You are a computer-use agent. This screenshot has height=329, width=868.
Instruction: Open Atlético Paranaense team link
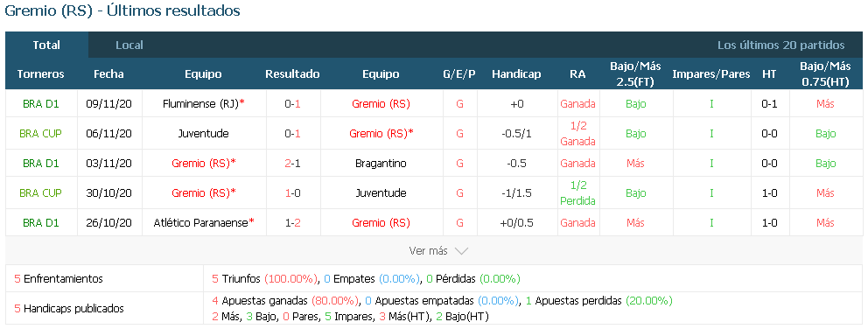pos(200,222)
